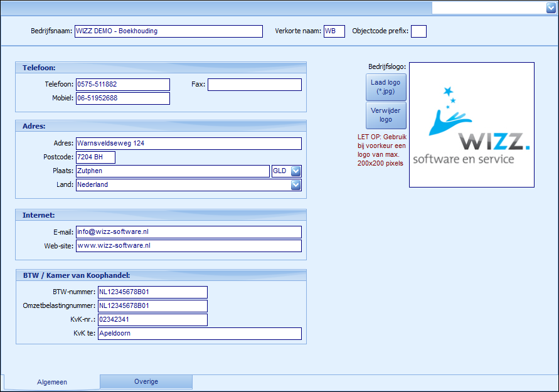The image size is (559, 392).
Task: Click the empty Fax field
Action: (x=255, y=85)
